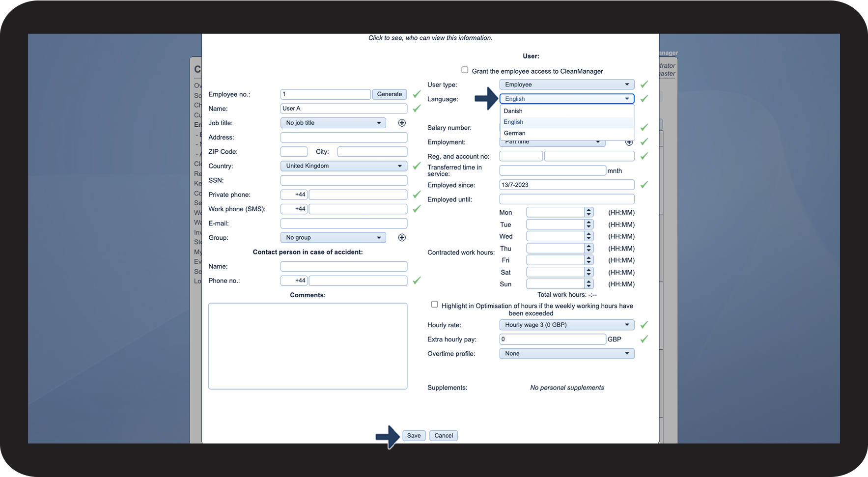
Task: Open the Job title dropdown
Action: point(333,123)
